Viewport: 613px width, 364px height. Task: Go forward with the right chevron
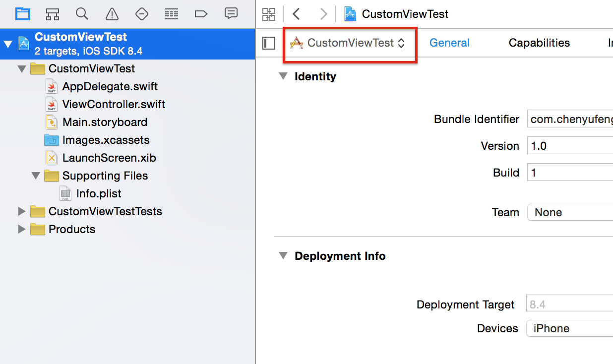pyautogui.click(x=323, y=14)
